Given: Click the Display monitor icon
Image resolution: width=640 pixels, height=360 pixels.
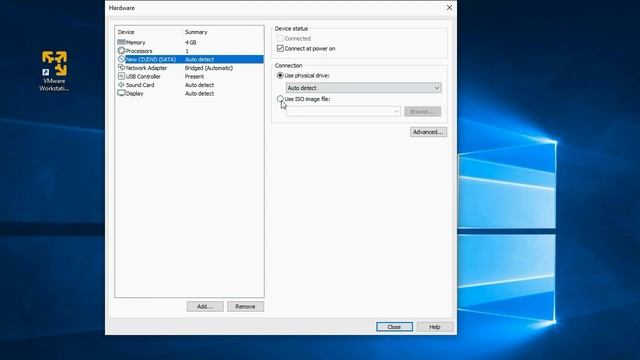Looking at the screenshot, I should pos(121,93).
